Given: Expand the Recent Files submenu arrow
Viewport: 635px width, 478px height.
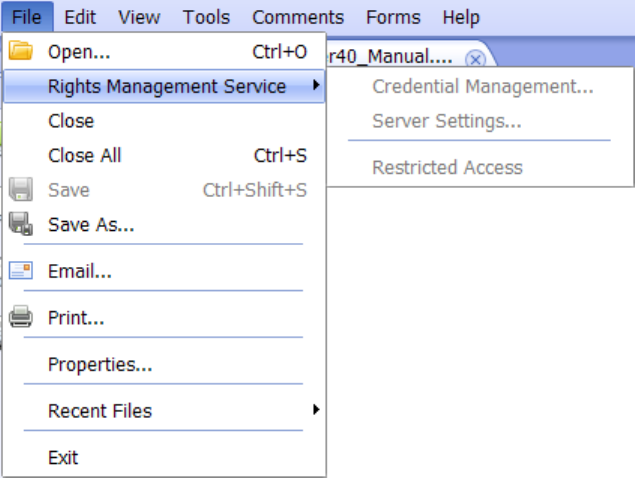Looking at the screenshot, I should pos(316,410).
